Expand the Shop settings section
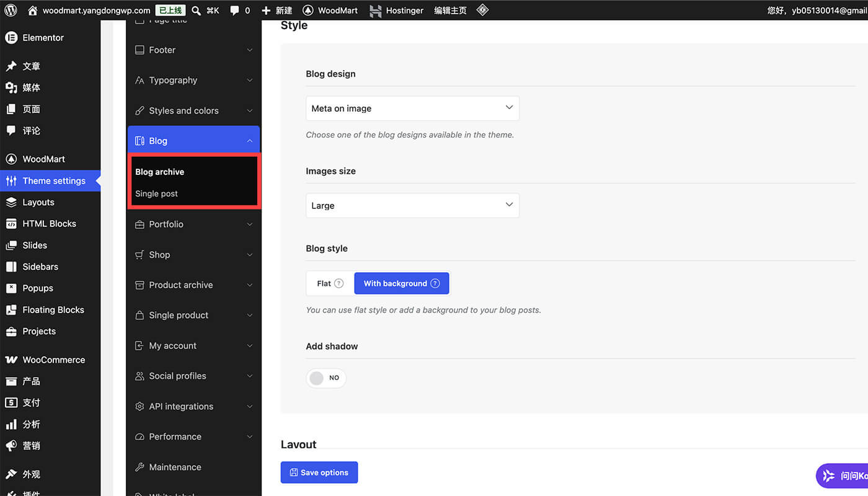The image size is (868, 496). coord(193,255)
